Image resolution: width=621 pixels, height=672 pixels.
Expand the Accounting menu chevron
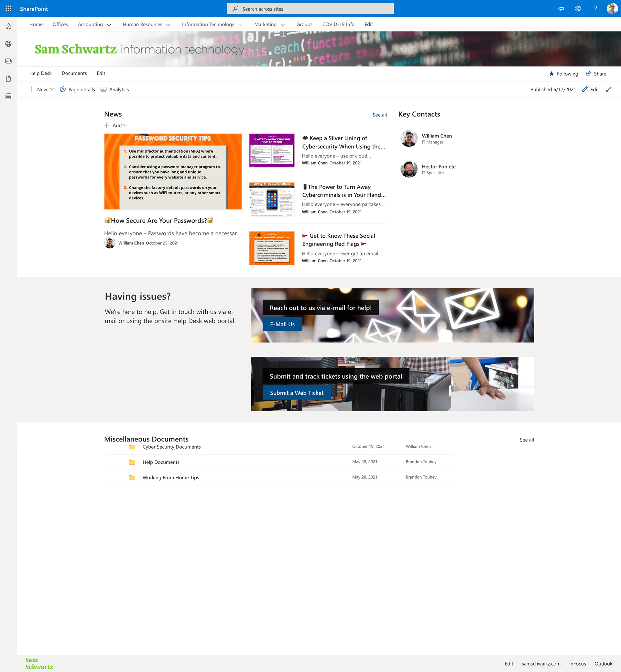pyautogui.click(x=109, y=25)
